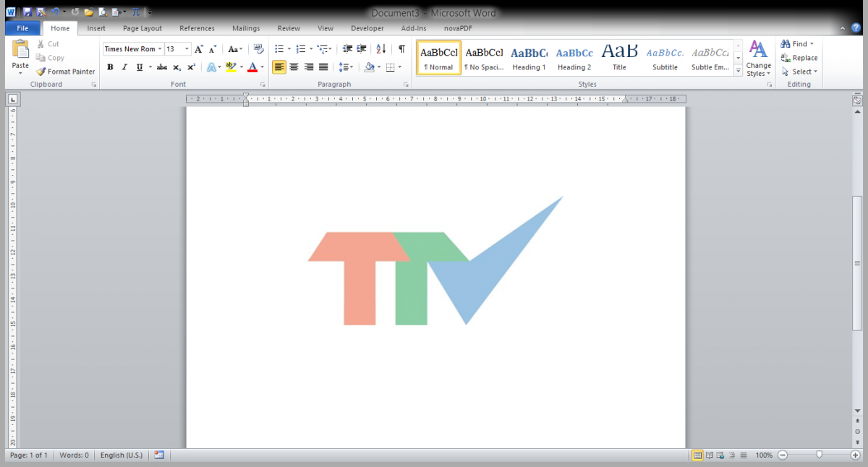868x467 pixels.
Task: Apply the yellow text highlight color
Action: 231,67
